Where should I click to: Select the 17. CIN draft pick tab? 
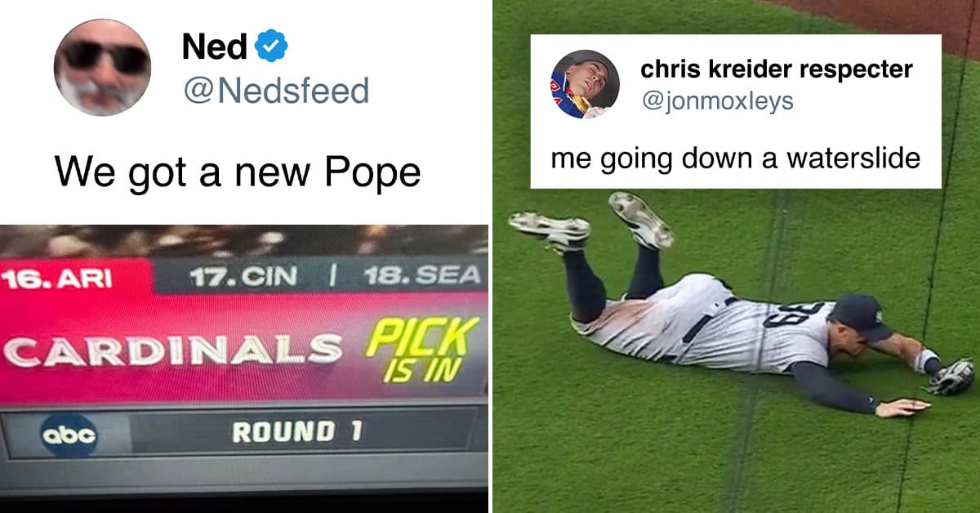[x=243, y=277]
